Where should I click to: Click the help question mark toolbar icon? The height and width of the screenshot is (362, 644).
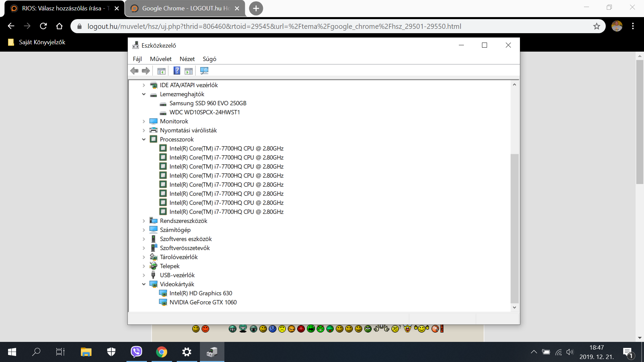[177, 71]
